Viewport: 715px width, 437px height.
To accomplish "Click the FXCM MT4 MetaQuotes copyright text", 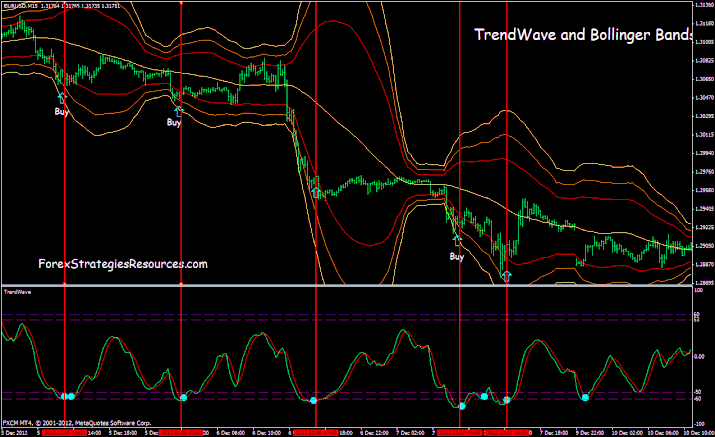I will [x=77, y=423].
